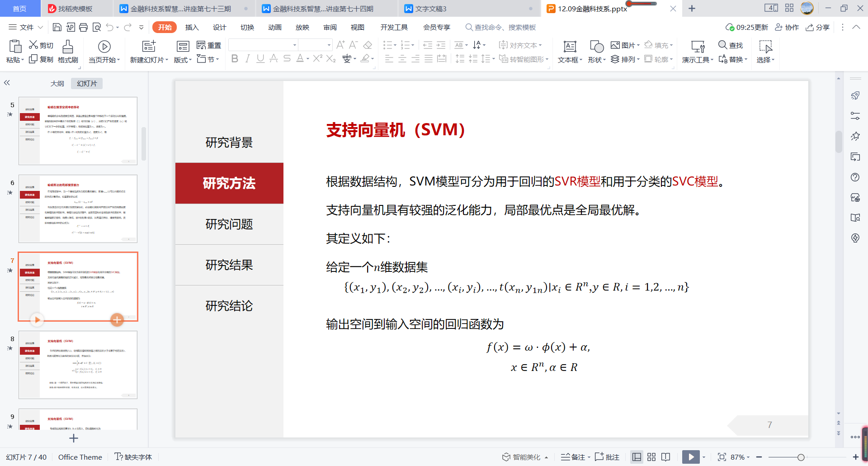This screenshot has width=868, height=466.
Task: Click the rocket icon in right sidebar
Action: click(855, 95)
